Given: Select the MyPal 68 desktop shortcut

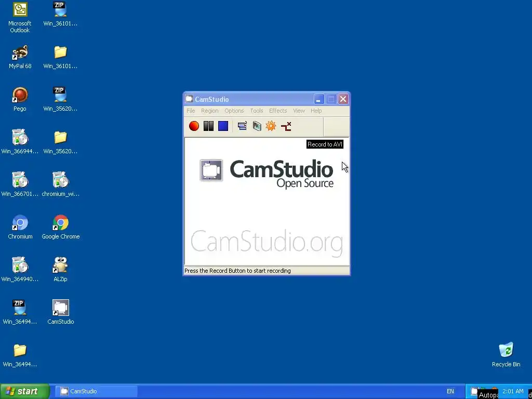Looking at the screenshot, I should [20, 57].
